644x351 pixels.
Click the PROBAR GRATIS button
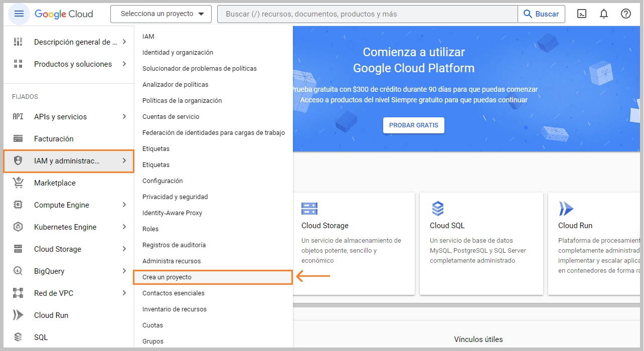pos(414,125)
